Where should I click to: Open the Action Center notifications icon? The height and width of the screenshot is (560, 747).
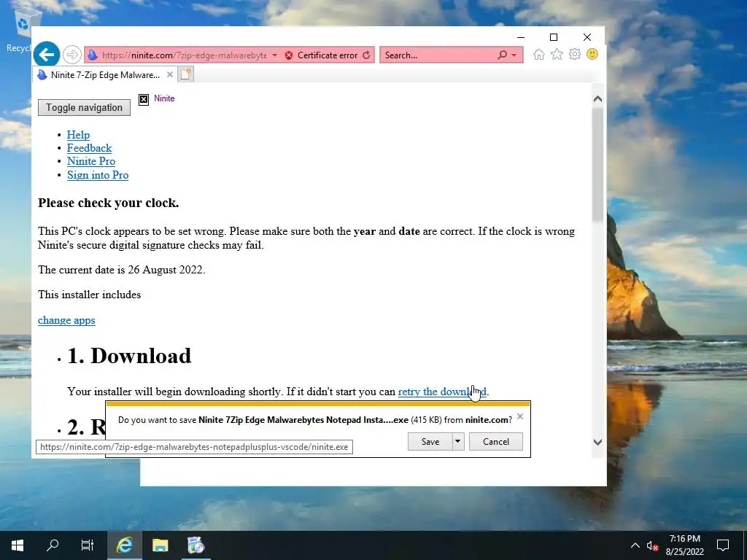pos(723,545)
